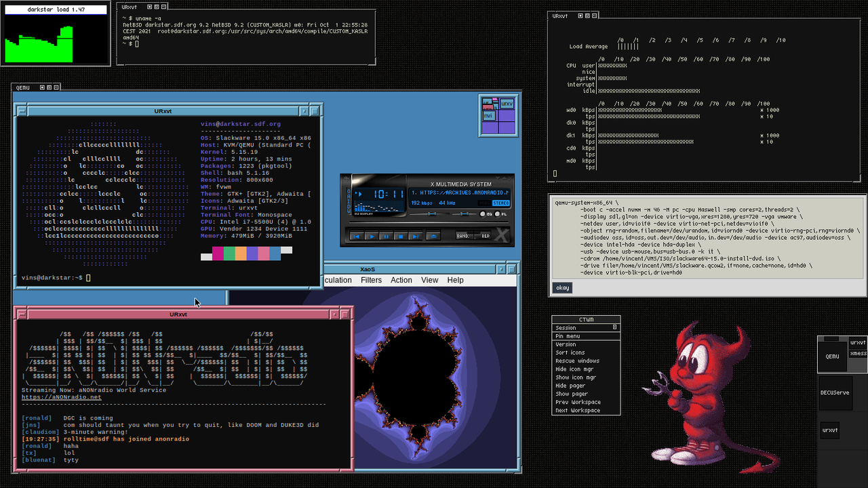This screenshot has height=488, width=868.
Task: Select Sort icons in CTWM menu
Action: click(x=586, y=352)
